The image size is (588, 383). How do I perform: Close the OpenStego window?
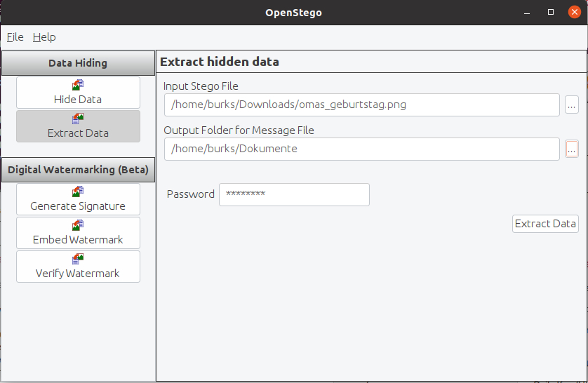click(574, 12)
